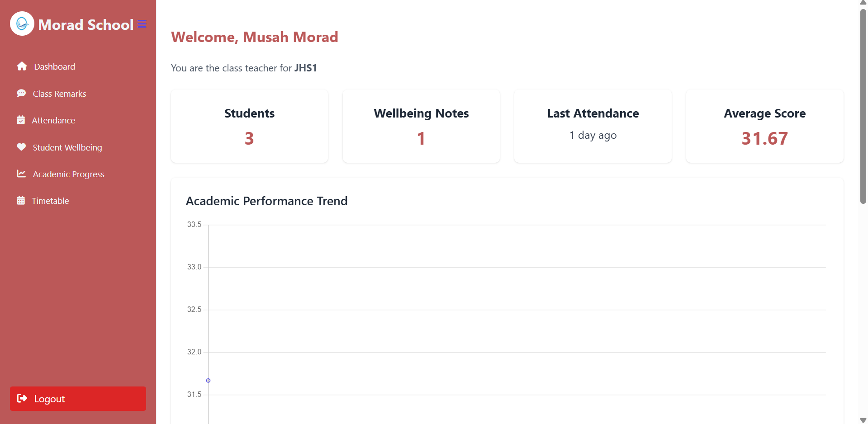868x424 pixels.
Task: Click the logout arrow icon on Logout button
Action: point(22,398)
